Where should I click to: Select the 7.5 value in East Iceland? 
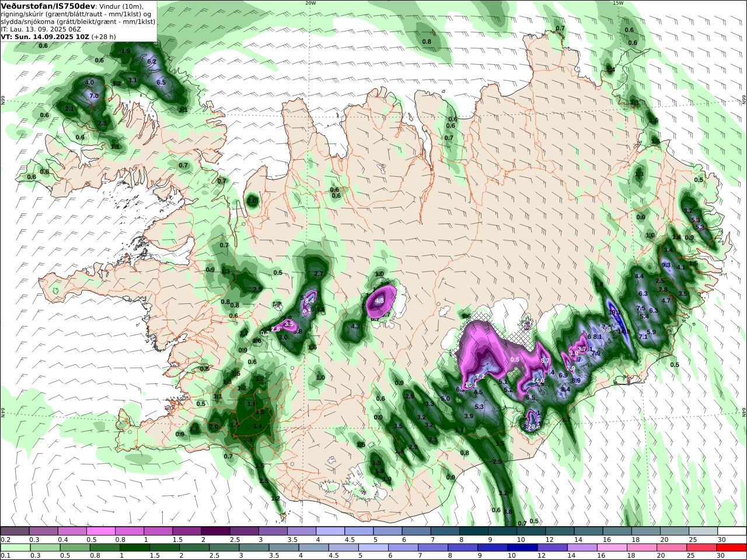click(x=640, y=308)
